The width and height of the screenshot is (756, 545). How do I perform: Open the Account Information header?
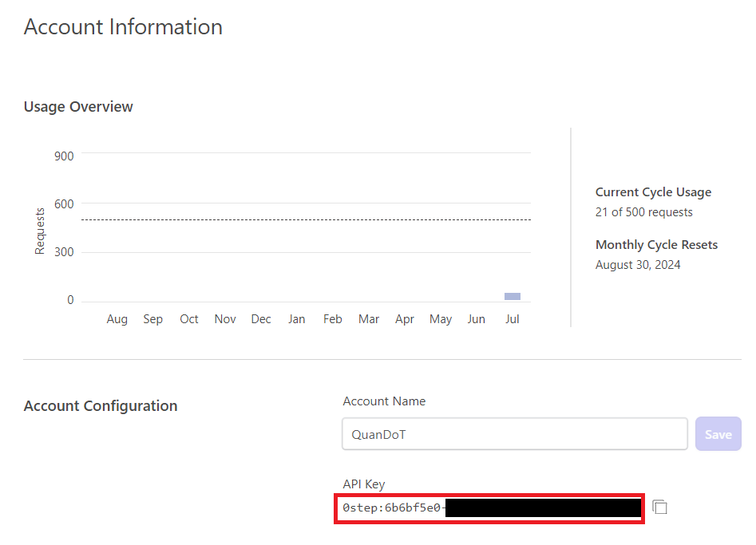pyautogui.click(x=123, y=26)
